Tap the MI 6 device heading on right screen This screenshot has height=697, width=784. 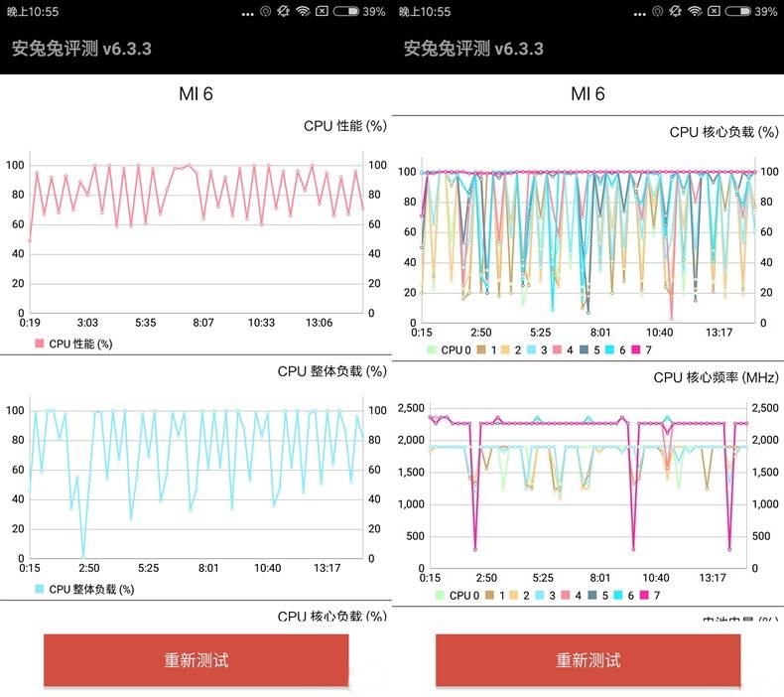point(588,94)
